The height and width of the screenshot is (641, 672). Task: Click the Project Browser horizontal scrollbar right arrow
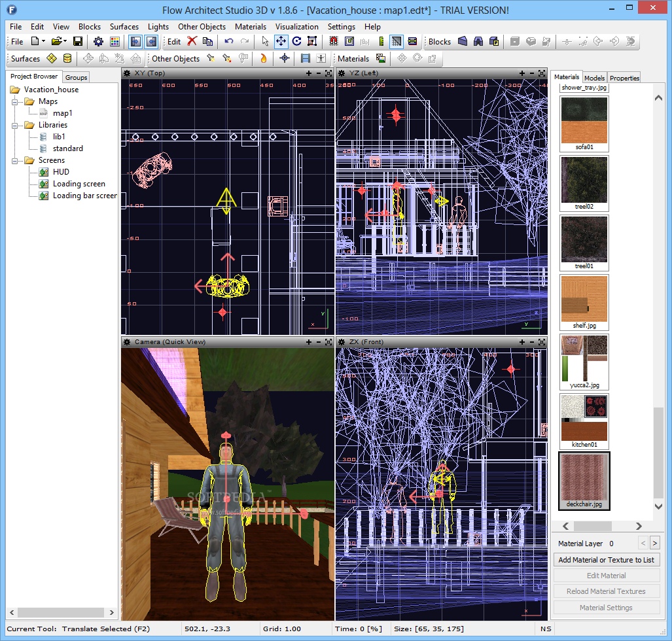[x=111, y=612]
